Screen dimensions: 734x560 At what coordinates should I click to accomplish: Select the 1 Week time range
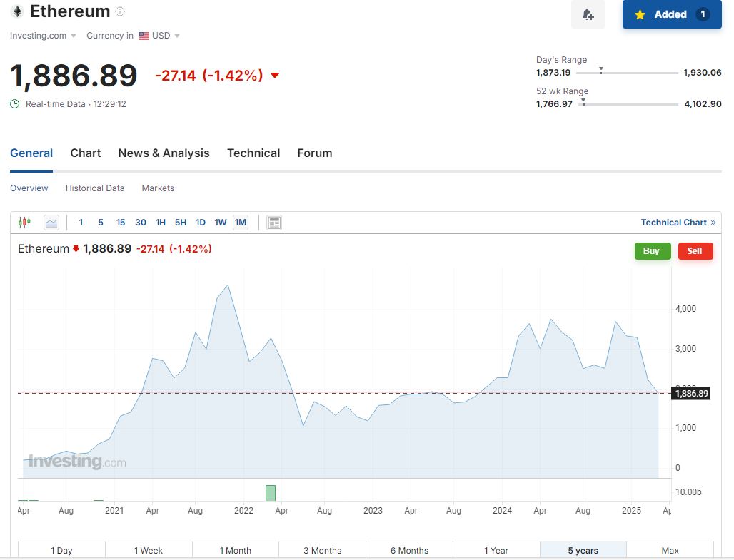149,550
